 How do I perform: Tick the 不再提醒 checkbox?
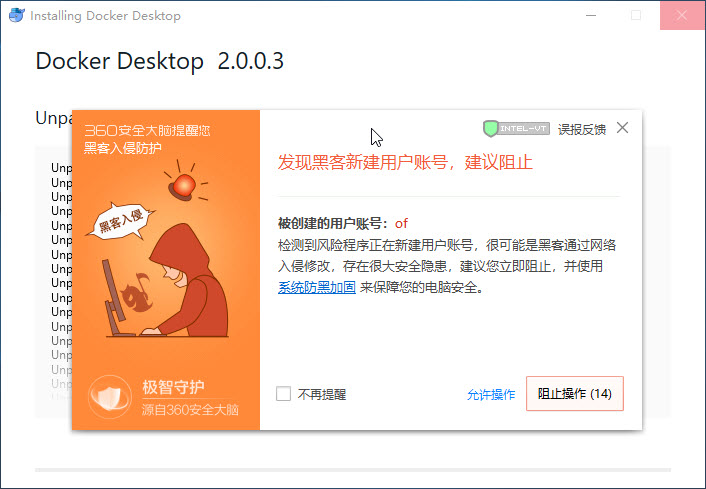click(x=283, y=394)
